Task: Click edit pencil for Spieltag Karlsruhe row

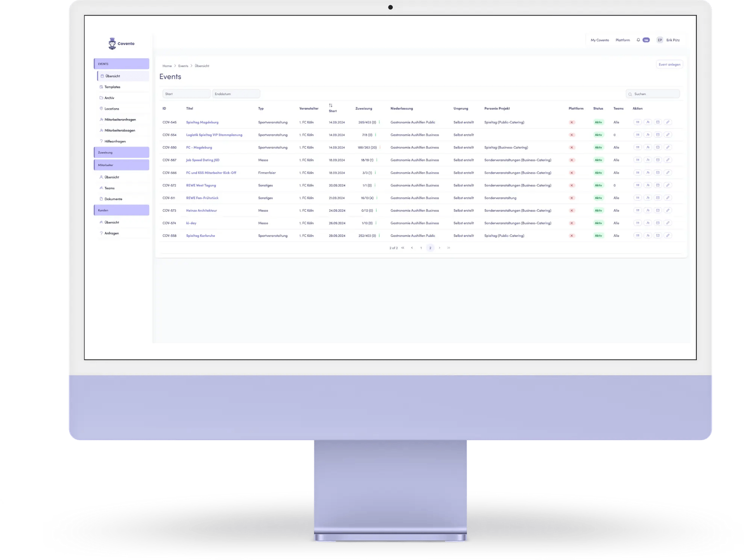Action: [x=668, y=236]
